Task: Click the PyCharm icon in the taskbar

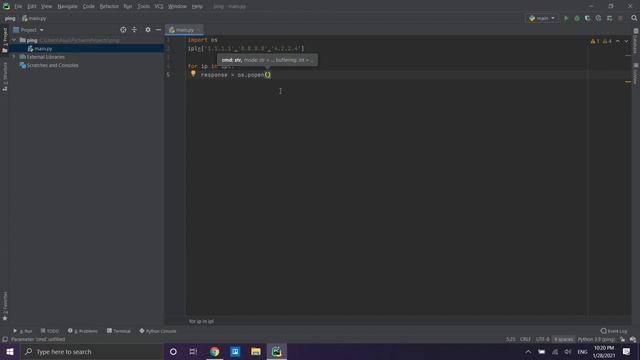Action: pos(277,351)
